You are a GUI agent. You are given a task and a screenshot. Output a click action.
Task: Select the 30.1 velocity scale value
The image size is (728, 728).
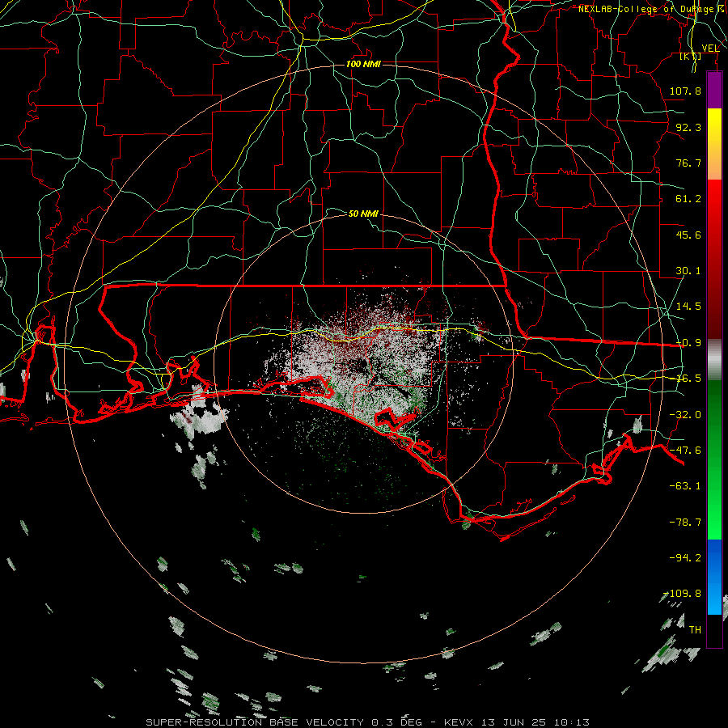pyautogui.click(x=688, y=271)
